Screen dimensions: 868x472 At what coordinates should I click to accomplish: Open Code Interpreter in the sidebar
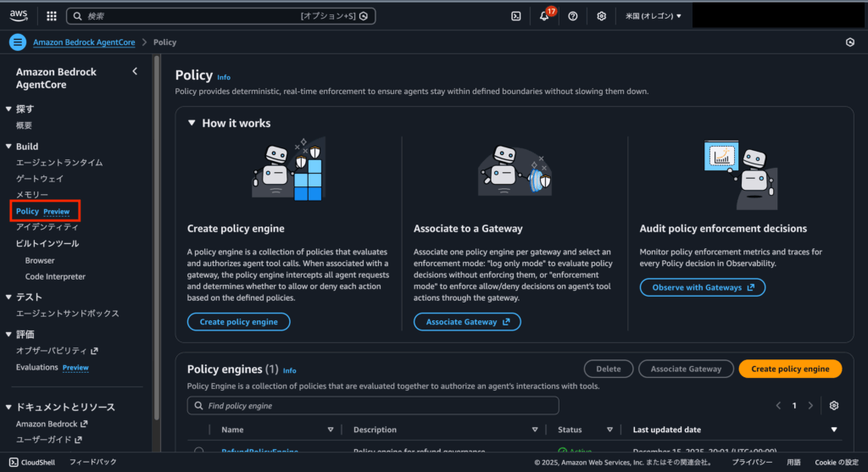click(x=55, y=276)
